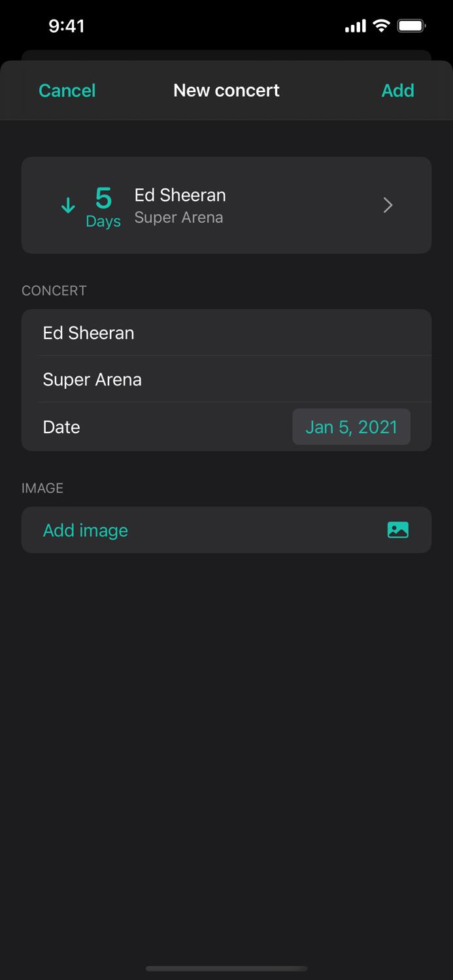
Task: Tap the Wi-Fi icon in status bar
Action: click(382, 25)
